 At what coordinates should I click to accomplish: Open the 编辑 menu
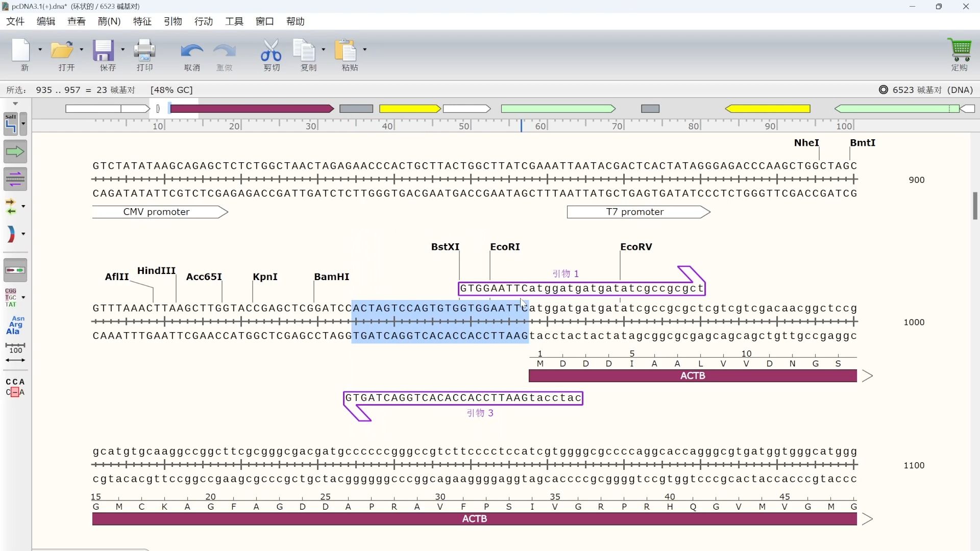46,21
